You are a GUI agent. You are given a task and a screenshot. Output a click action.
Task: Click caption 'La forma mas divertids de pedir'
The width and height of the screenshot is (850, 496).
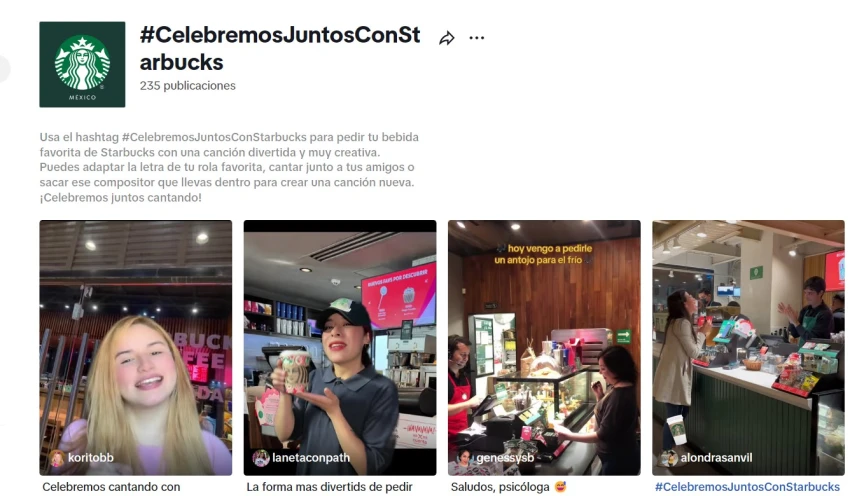click(x=329, y=487)
